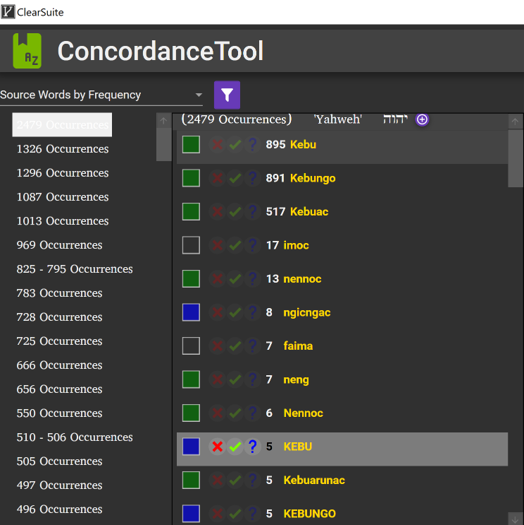Image resolution: width=524 pixels, height=525 pixels.
Task: Reject KEBU with the bright red X
Action: tap(217, 446)
